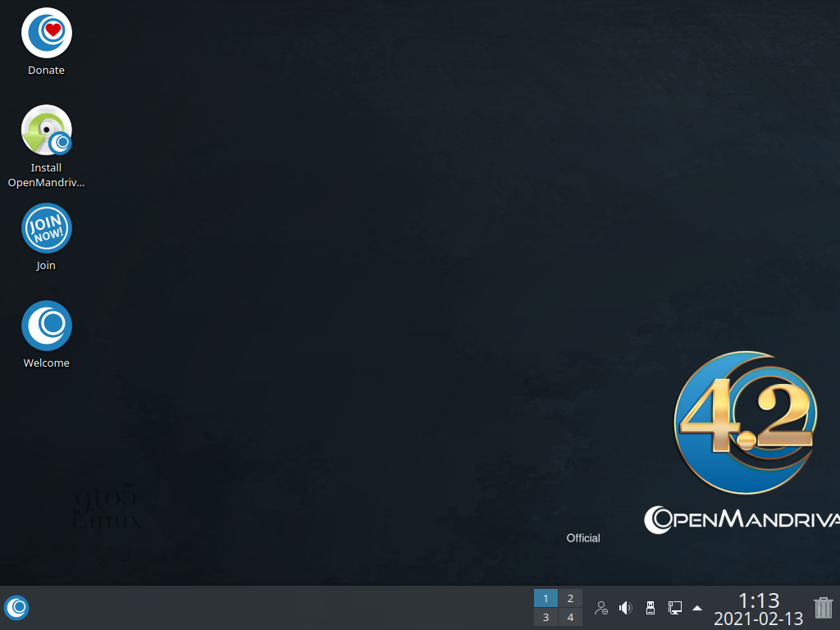This screenshot has width=840, height=630.
Task: Open the Welcome application icon
Action: pyautogui.click(x=46, y=326)
